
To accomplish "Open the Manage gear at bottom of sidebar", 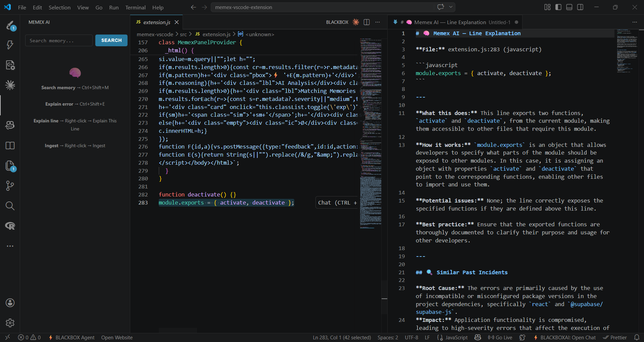I will (10, 323).
